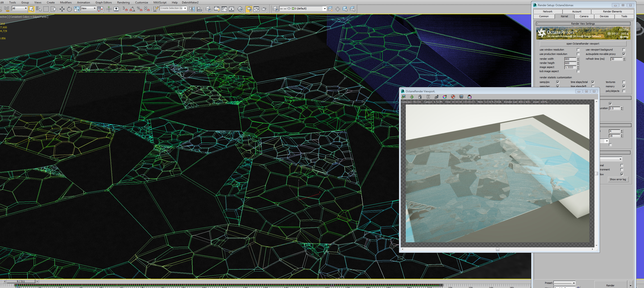The image size is (644, 288).
Task: Click lock icon in OctaneRender Viewport
Action: coord(420,97)
